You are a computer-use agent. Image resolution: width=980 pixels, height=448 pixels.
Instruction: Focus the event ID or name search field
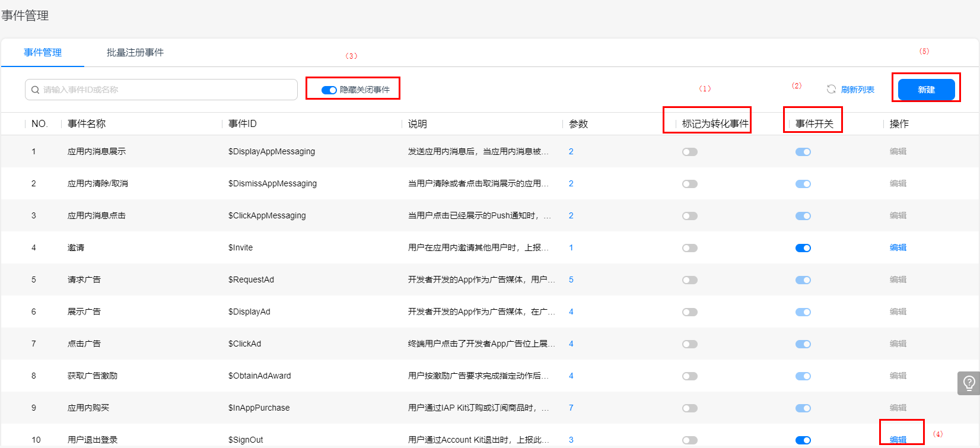click(x=161, y=90)
